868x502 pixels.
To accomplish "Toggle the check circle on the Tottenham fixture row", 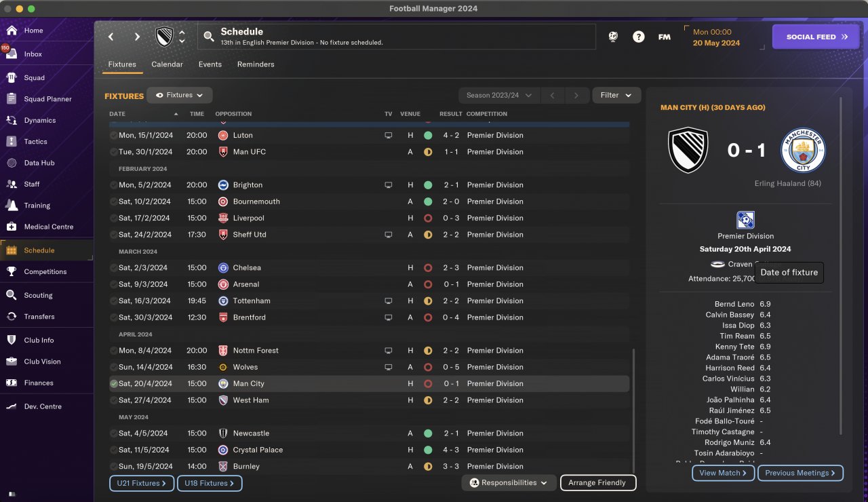I will click(x=114, y=301).
